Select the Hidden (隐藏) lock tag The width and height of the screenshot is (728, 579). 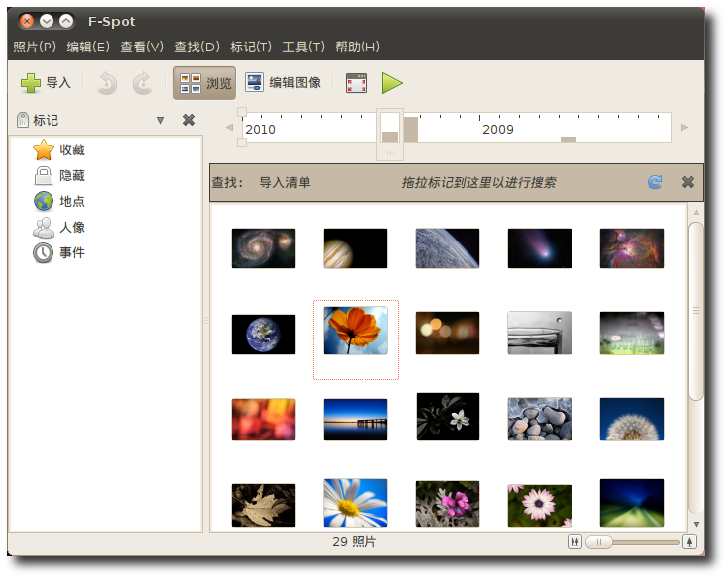coord(59,176)
